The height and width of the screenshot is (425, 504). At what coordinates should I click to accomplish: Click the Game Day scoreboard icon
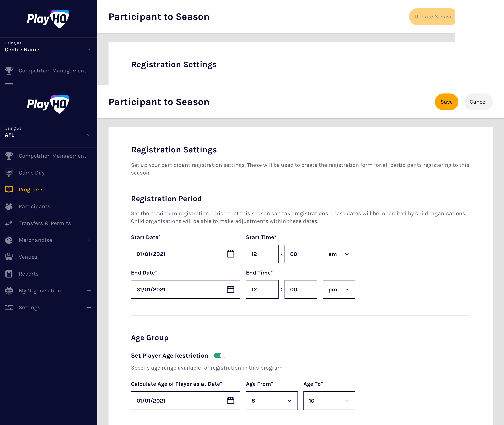(x=9, y=172)
